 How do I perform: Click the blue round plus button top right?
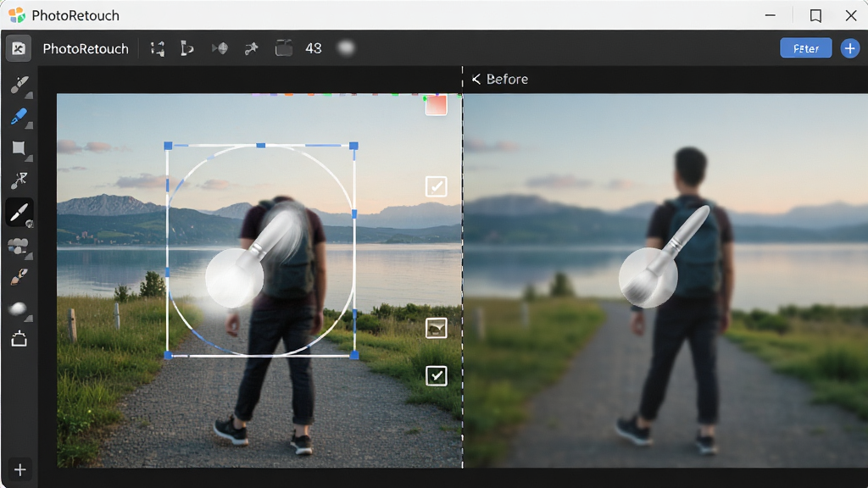click(x=849, y=48)
